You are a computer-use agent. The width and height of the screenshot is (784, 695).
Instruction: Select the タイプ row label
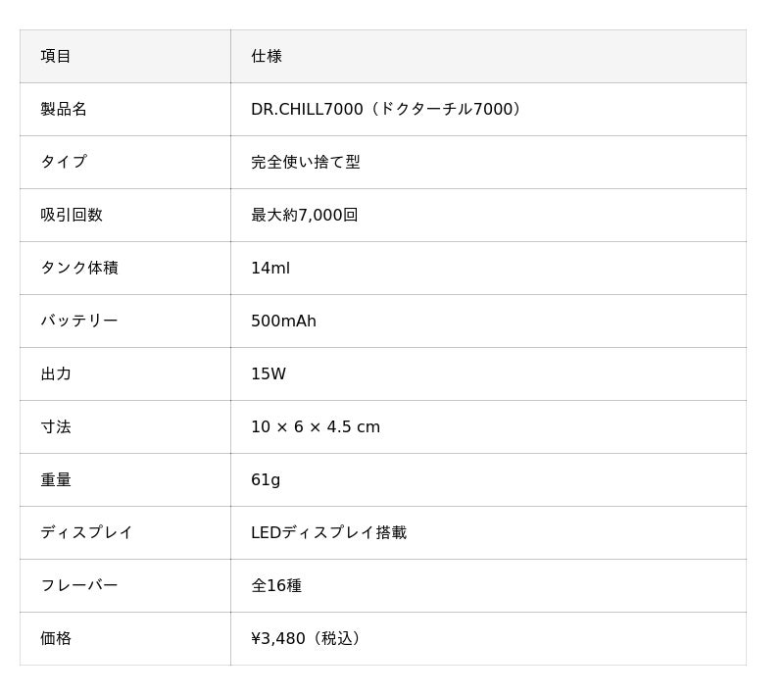tap(125, 162)
